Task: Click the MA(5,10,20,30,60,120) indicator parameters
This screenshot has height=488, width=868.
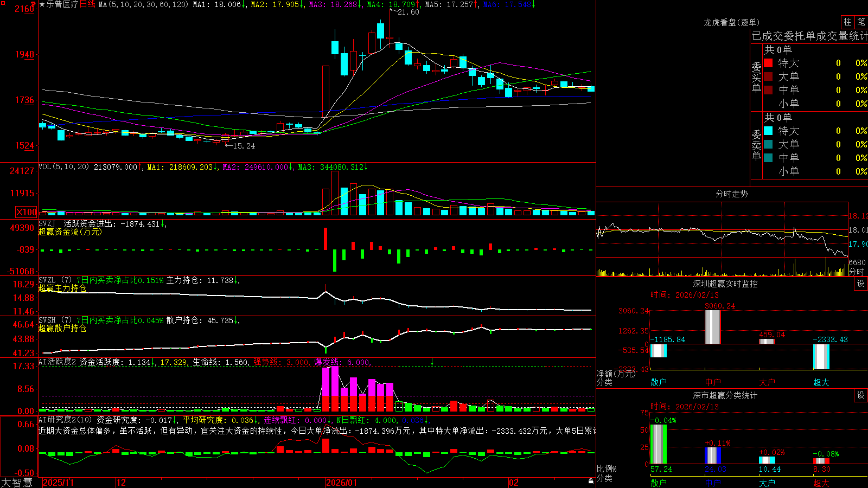Action: pos(143,4)
